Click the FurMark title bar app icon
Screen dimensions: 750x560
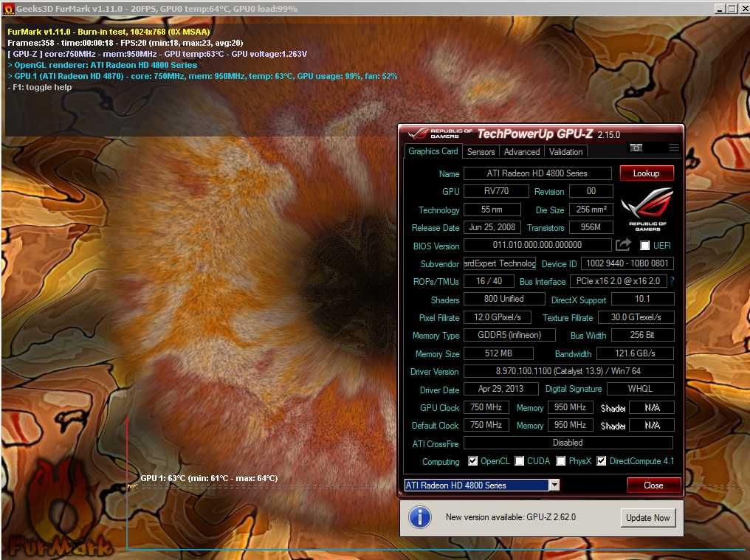pyautogui.click(x=8, y=8)
